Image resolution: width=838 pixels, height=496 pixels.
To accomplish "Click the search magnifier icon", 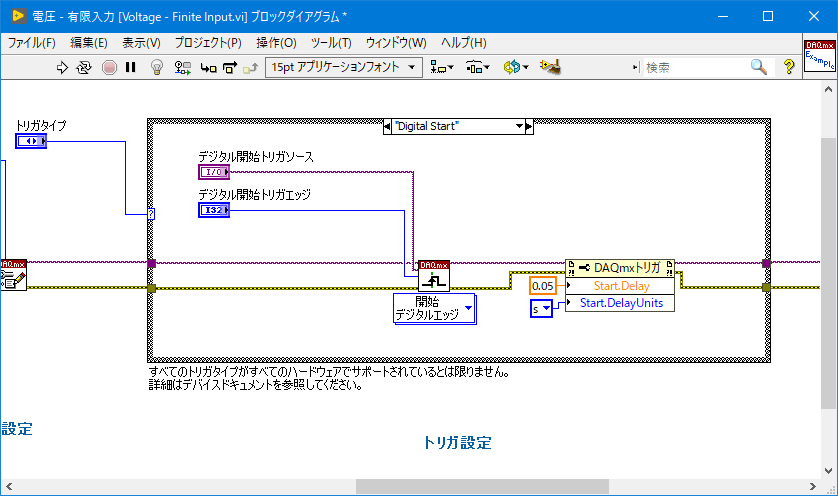I will click(x=759, y=67).
